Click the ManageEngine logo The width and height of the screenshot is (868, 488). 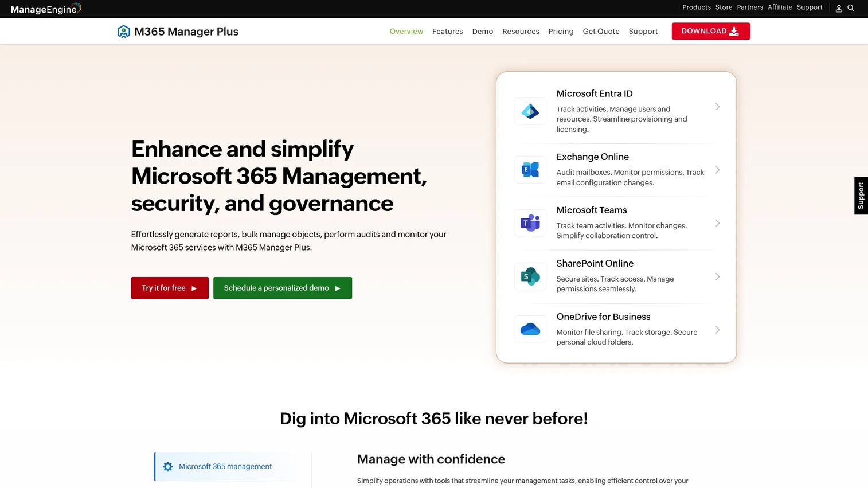46,9
